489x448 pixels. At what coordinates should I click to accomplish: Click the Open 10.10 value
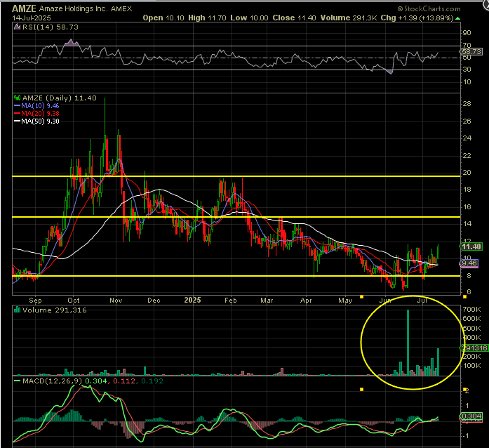click(x=163, y=18)
